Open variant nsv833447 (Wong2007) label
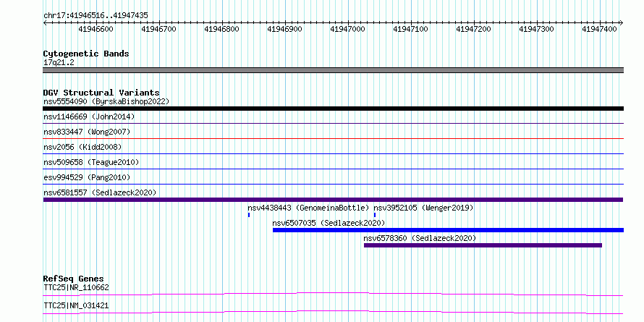Image resolution: width=644 pixels, height=322 pixels. pyautogui.click(x=87, y=132)
